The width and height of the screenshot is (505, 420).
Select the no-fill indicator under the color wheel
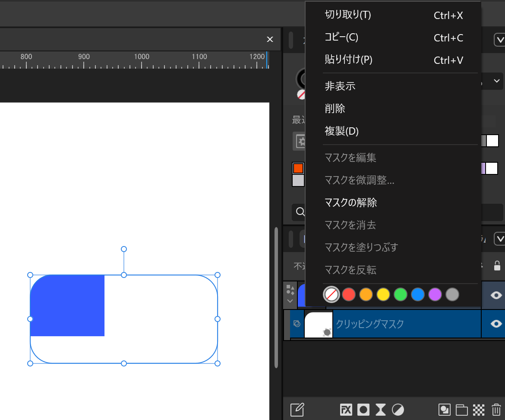301,95
